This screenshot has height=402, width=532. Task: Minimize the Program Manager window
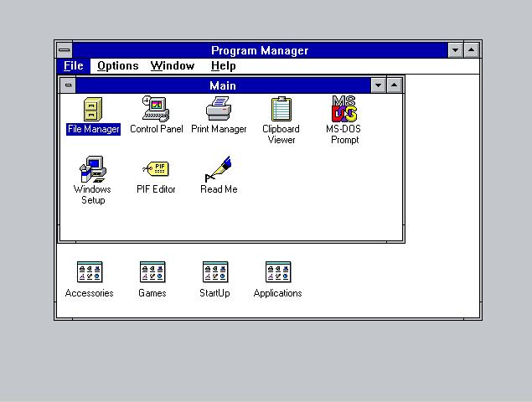click(455, 50)
